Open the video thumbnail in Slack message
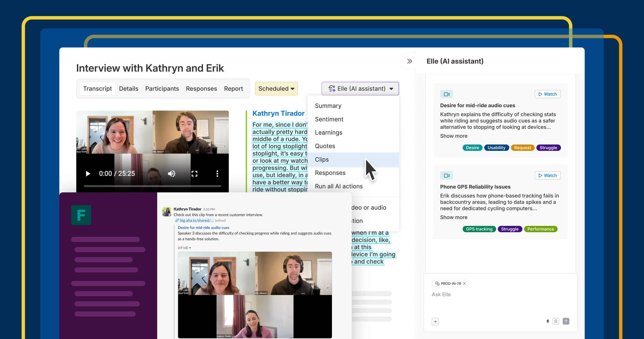Screen dimensions: 644x339 pos(255,295)
